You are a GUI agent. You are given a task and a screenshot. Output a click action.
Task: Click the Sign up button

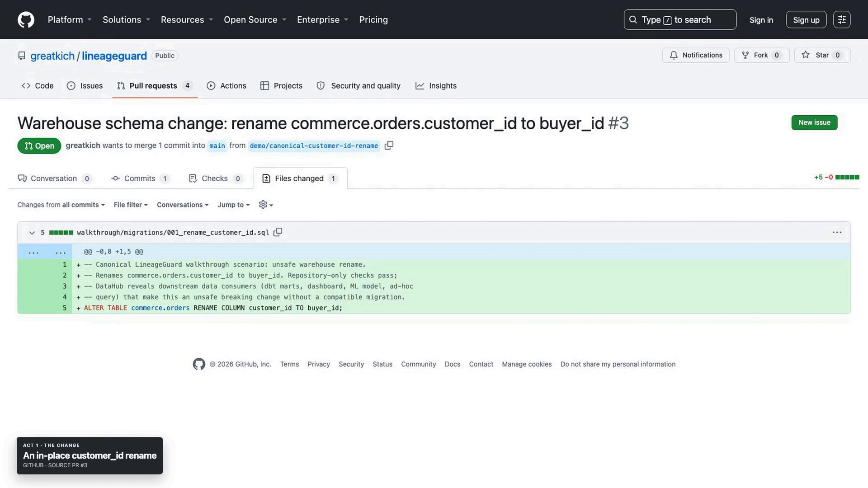coord(806,20)
